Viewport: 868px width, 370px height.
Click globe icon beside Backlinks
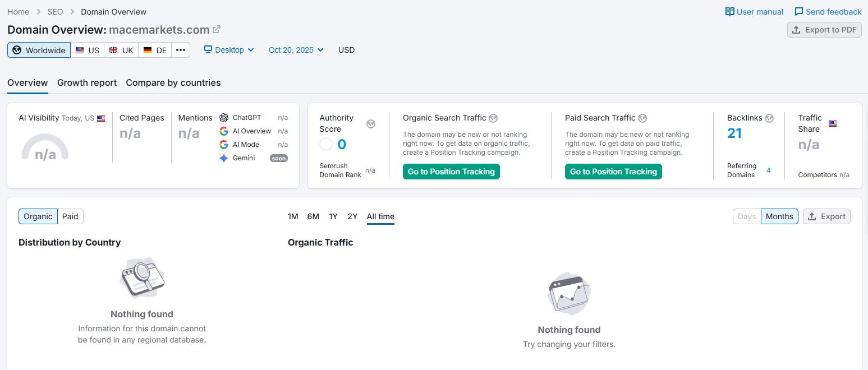tap(769, 118)
